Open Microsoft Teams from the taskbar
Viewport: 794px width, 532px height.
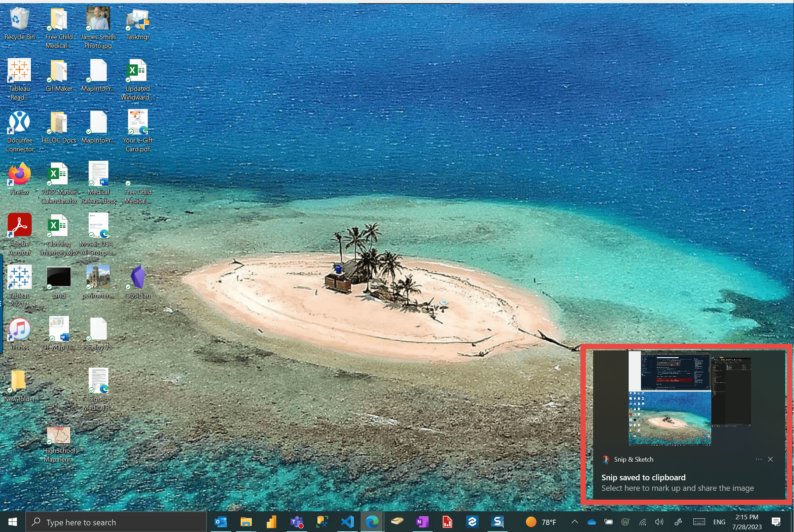pos(297,522)
